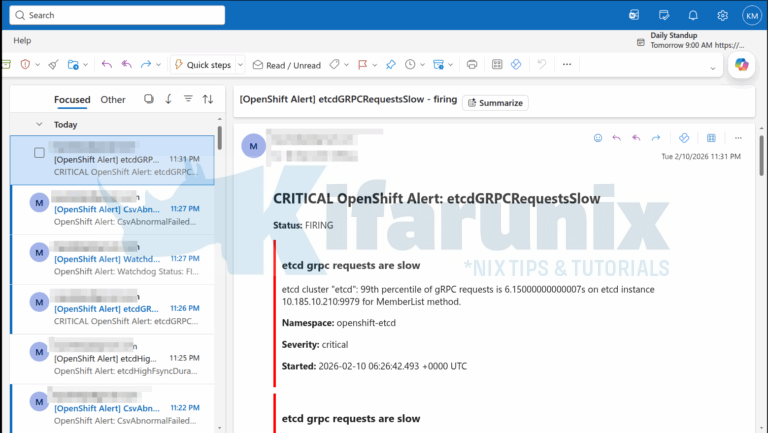
Task: Open the 11:27 PM CsvAbn... alert email
Action: [x=113, y=210]
